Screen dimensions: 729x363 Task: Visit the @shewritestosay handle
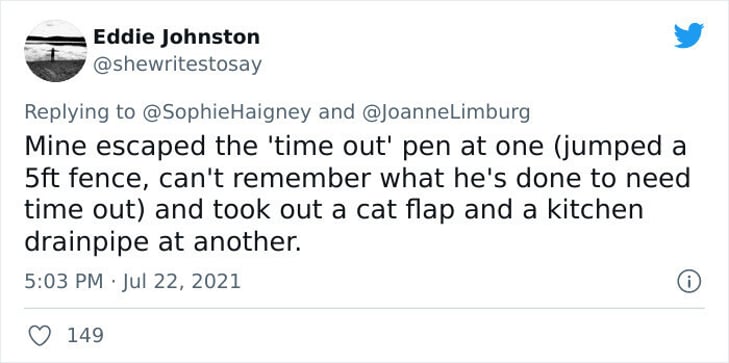click(x=178, y=65)
